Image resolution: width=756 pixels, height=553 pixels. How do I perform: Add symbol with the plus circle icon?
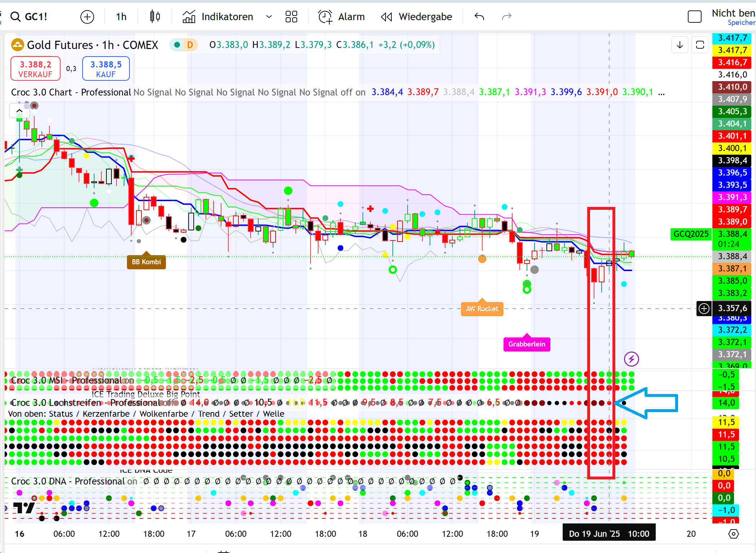[x=87, y=17]
